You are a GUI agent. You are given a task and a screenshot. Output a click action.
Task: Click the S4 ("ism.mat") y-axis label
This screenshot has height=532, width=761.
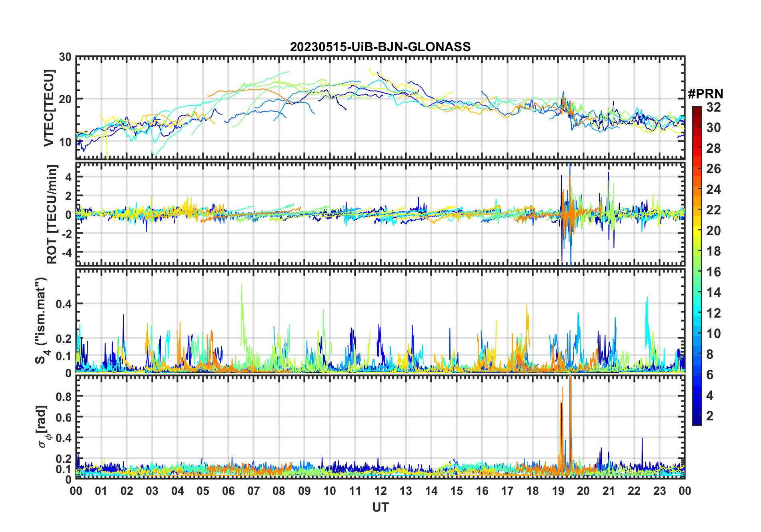[x=41, y=320]
